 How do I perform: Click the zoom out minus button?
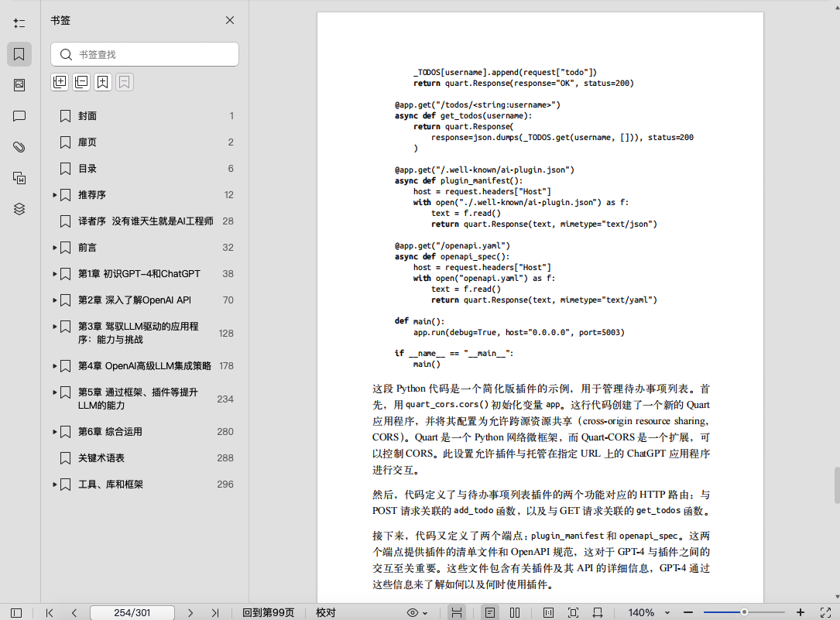click(x=688, y=612)
